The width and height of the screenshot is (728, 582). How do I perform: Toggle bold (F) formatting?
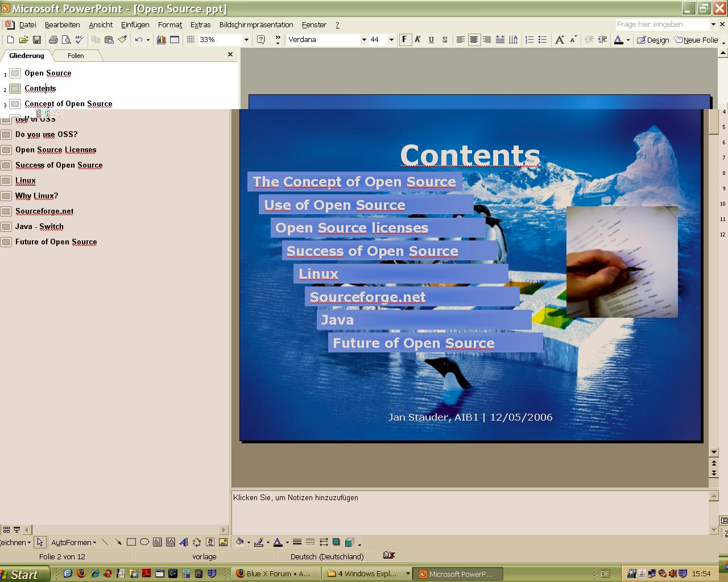pos(404,40)
